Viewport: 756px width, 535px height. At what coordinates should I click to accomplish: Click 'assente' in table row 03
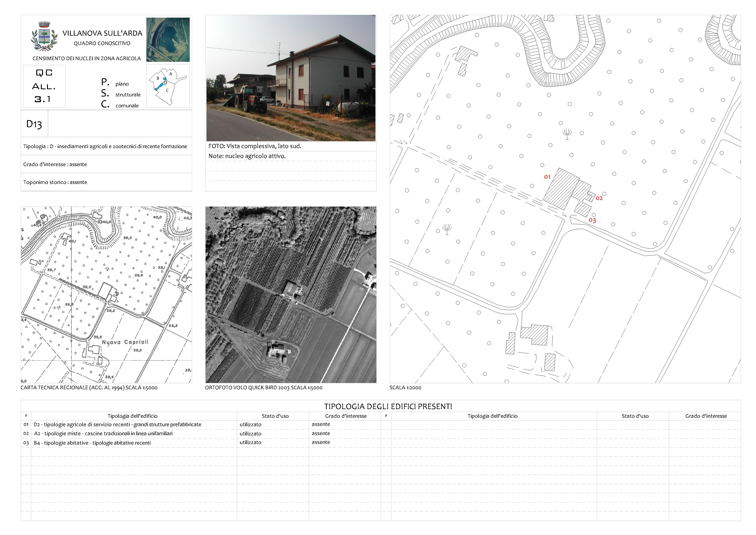[321, 442]
